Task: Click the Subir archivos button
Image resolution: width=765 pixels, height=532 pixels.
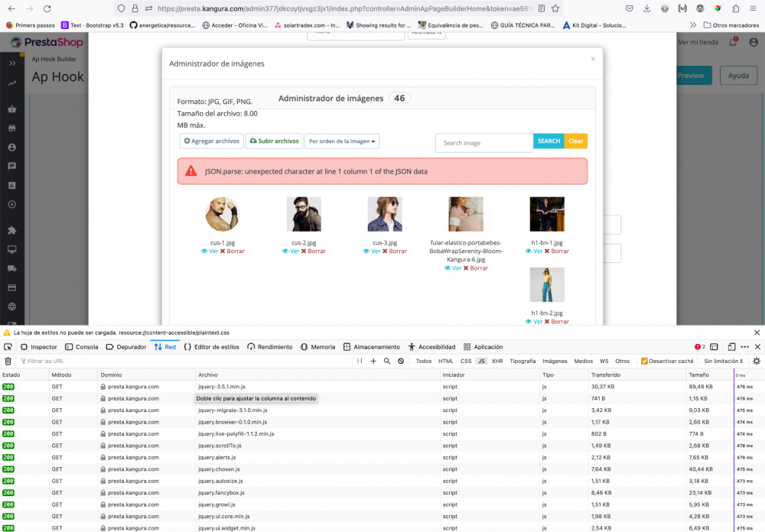Action: tap(274, 141)
